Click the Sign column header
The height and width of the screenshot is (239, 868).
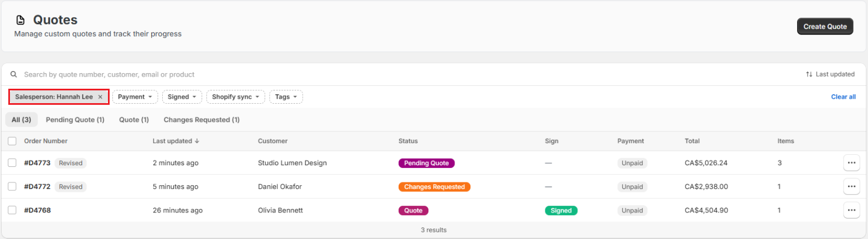[x=551, y=141]
